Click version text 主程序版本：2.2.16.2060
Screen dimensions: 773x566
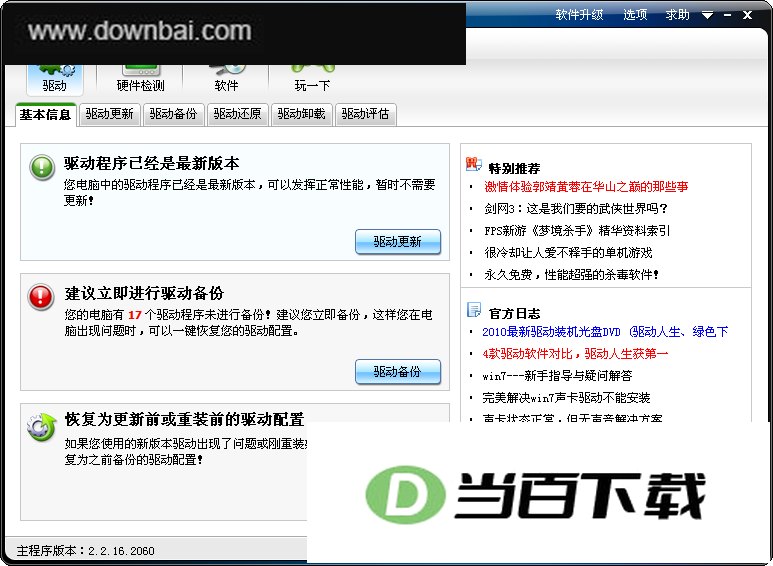point(86,551)
